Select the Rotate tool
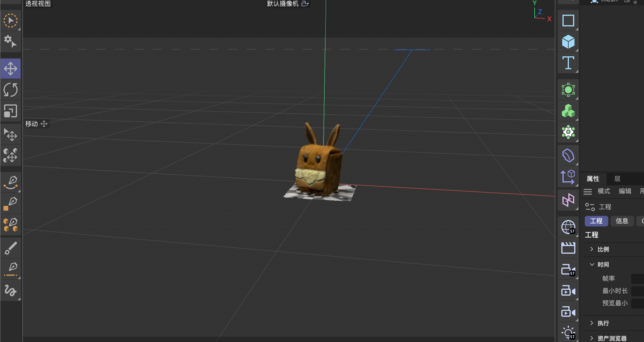The image size is (644, 342). [x=11, y=90]
